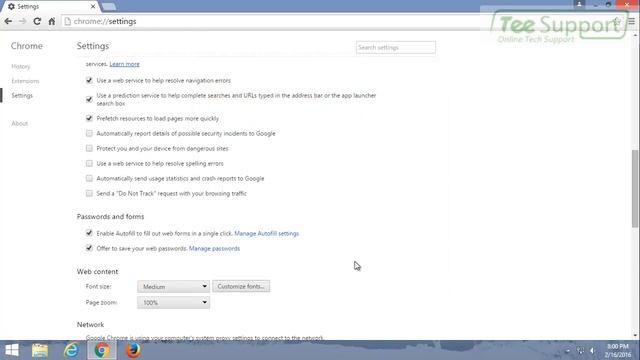Click the Chrome taskbar icon

coord(102,350)
